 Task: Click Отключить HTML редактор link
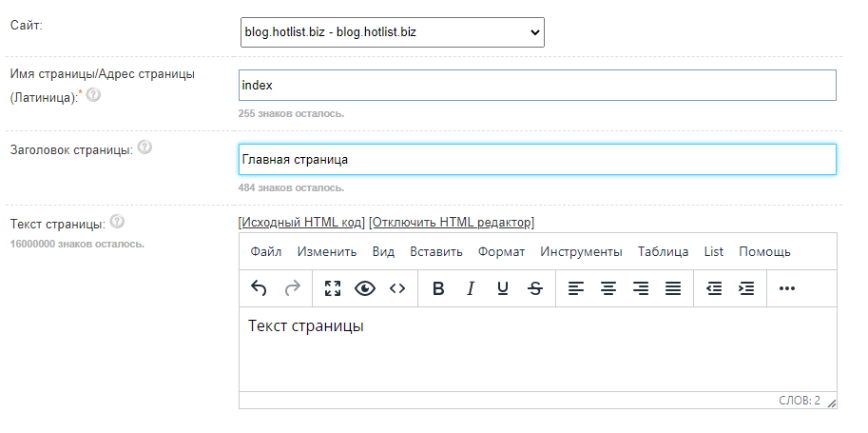coord(452,222)
